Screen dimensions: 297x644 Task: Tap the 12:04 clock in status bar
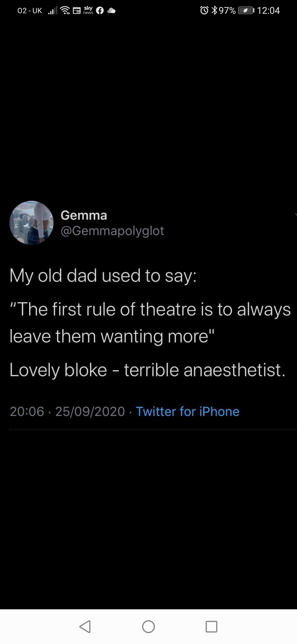268,11
